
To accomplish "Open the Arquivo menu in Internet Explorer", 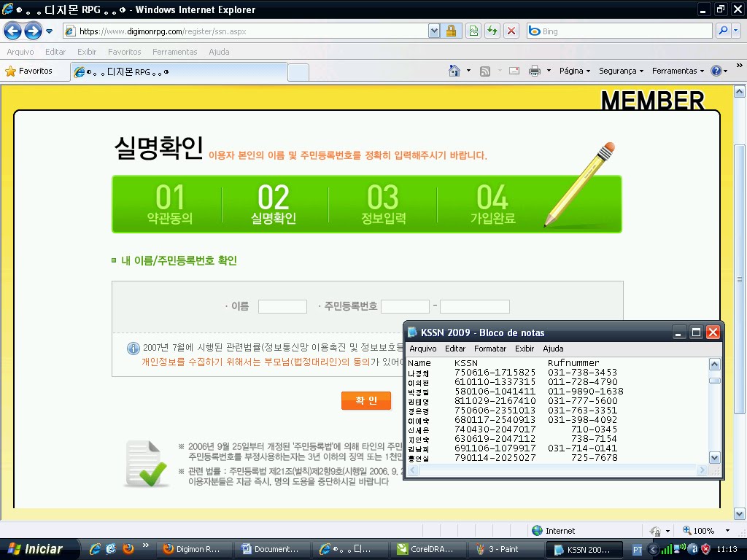I will pyautogui.click(x=20, y=52).
